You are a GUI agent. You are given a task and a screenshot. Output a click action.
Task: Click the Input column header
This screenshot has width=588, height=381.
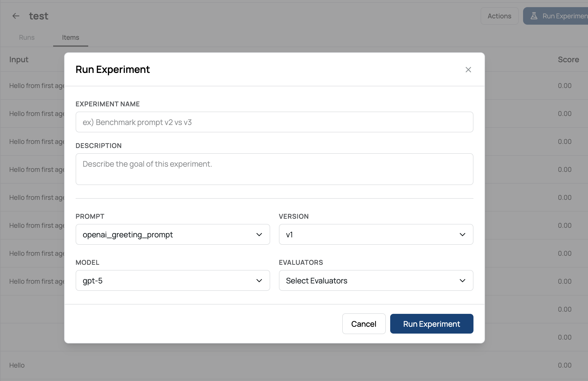pyautogui.click(x=19, y=59)
